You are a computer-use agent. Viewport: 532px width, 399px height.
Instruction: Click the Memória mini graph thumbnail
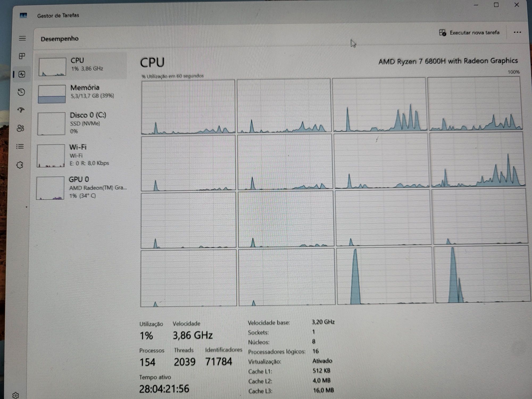point(52,94)
